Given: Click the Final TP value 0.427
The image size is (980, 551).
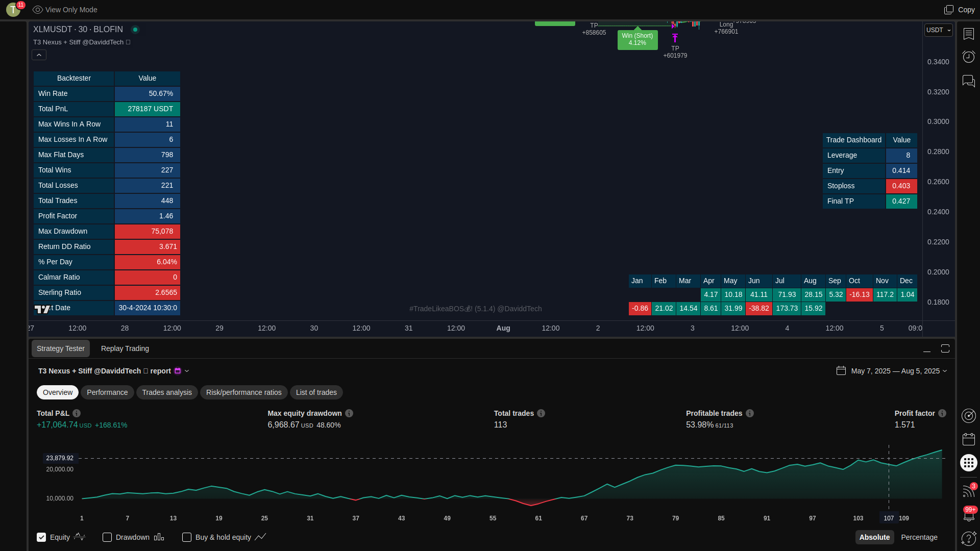Looking at the screenshot, I should click(901, 201).
